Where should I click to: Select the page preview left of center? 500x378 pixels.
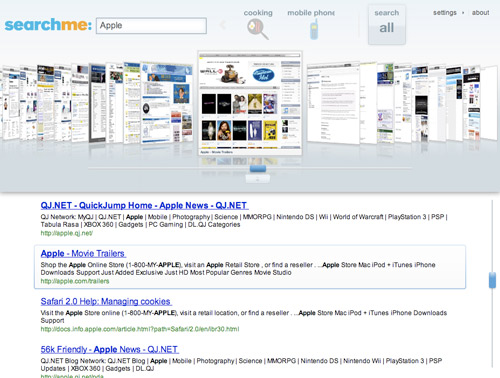point(167,103)
